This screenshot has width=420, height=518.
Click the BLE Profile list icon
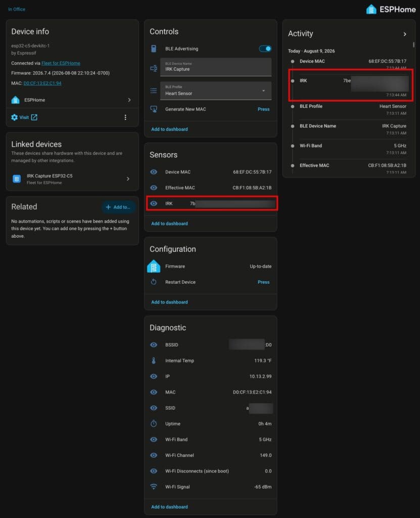(x=154, y=91)
